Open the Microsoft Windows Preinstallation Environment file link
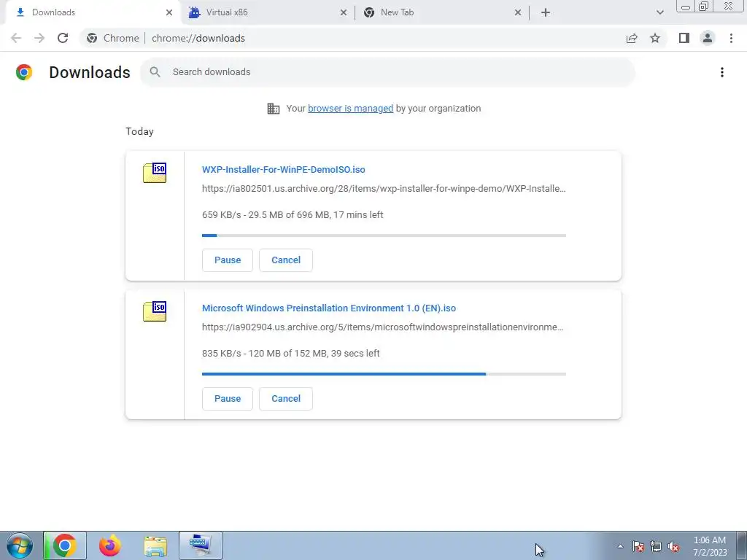Screen dimensions: 747x560 (329, 308)
